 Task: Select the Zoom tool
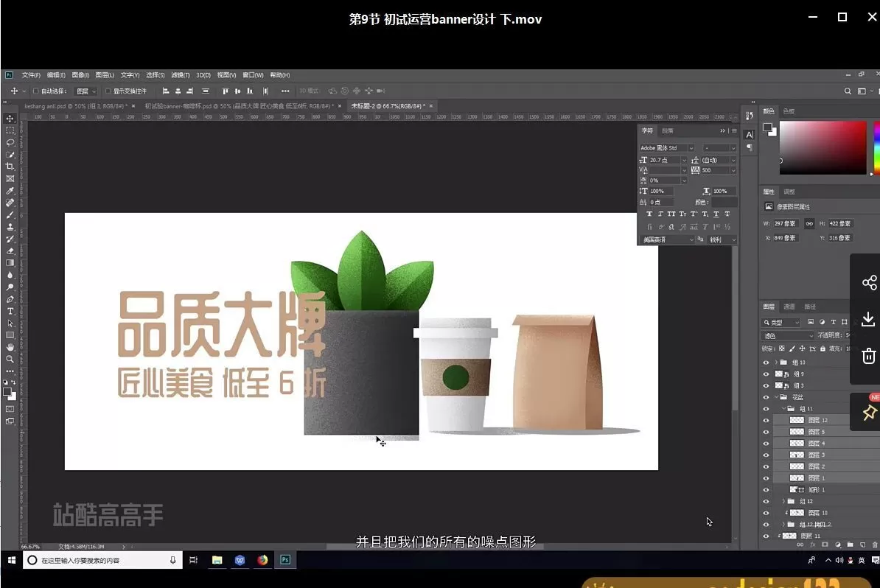10,360
